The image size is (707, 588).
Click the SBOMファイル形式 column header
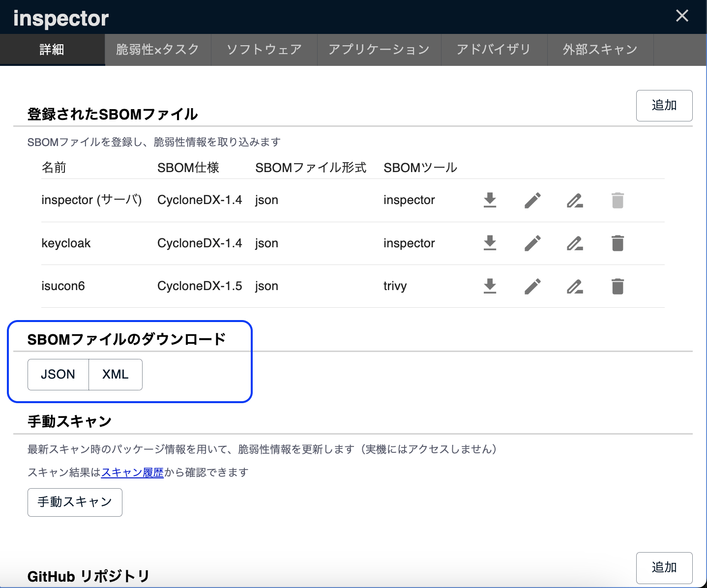tap(311, 168)
